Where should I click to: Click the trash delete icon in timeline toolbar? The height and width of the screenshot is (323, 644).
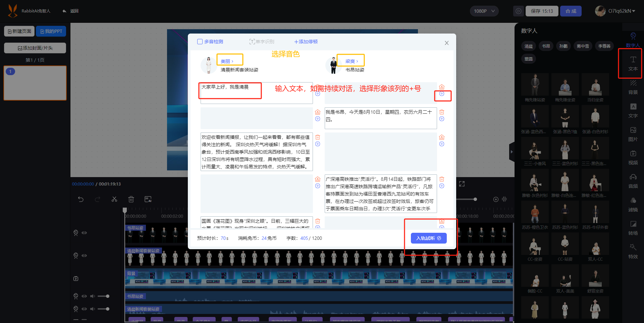131,199
